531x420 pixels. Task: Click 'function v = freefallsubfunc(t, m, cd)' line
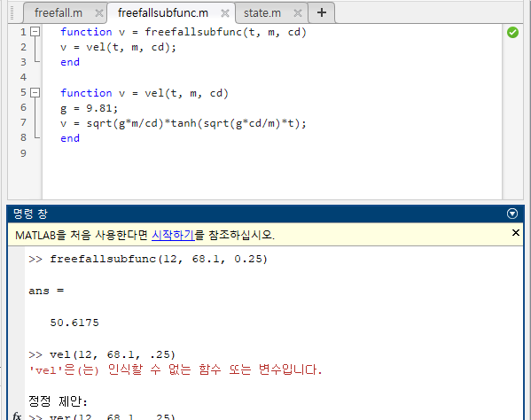click(184, 32)
